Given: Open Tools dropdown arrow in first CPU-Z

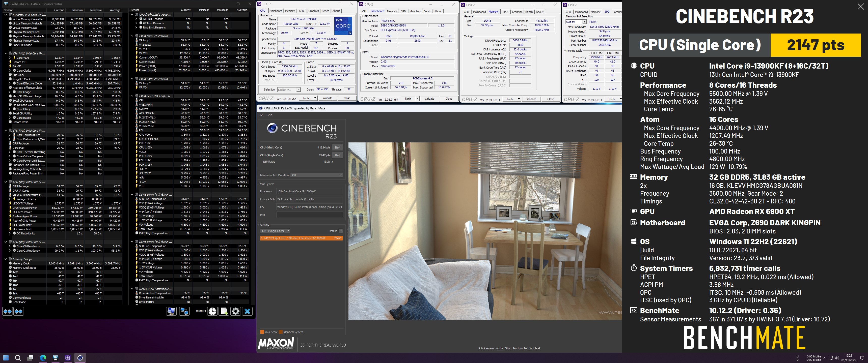Looking at the screenshot, I should pos(315,98).
